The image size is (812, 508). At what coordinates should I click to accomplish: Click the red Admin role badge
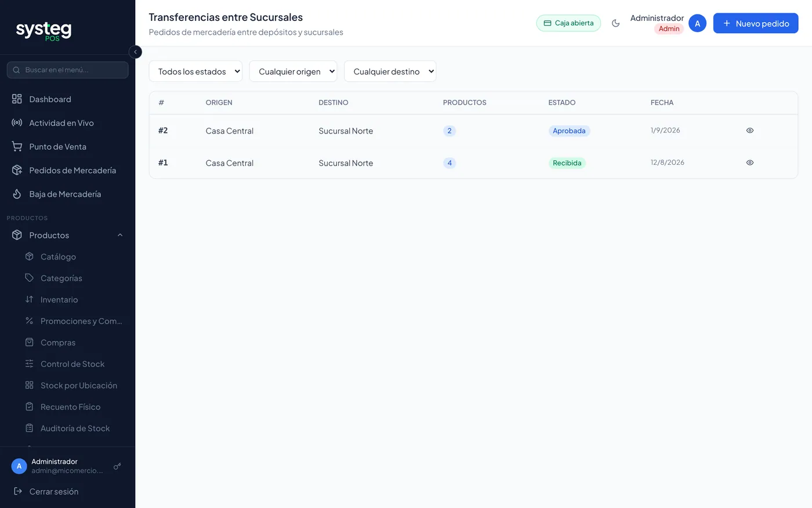tap(669, 29)
